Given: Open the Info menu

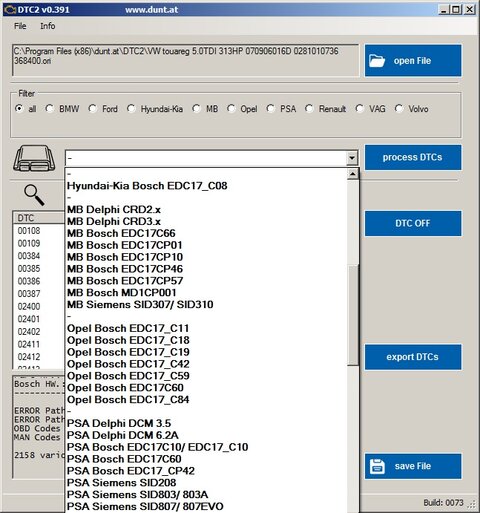Looking at the screenshot, I should click(48, 26).
